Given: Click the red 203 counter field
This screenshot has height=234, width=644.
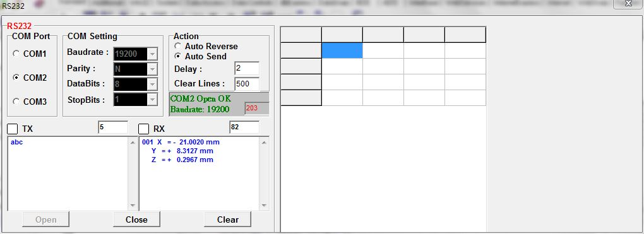Looking at the screenshot, I should tap(257, 108).
